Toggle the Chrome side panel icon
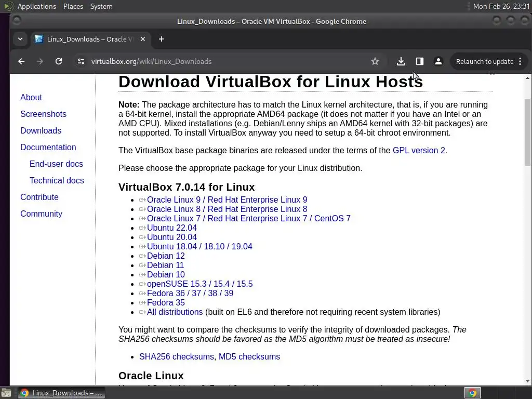Screen dimensions: 532x399 point(420,61)
